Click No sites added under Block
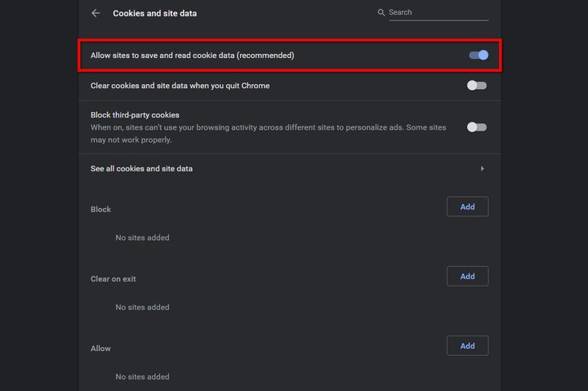588x391 pixels. 142,238
